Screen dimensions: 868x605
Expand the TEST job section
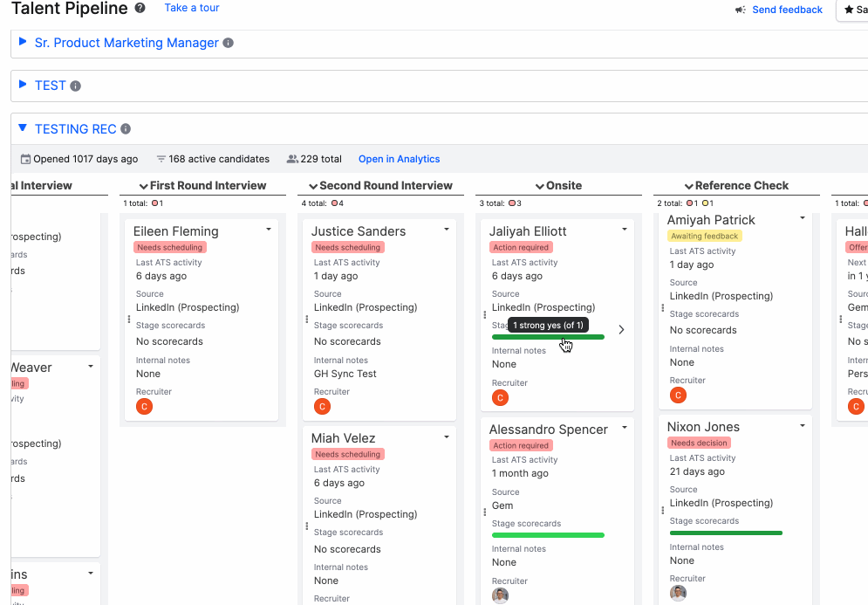tap(23, 85)
